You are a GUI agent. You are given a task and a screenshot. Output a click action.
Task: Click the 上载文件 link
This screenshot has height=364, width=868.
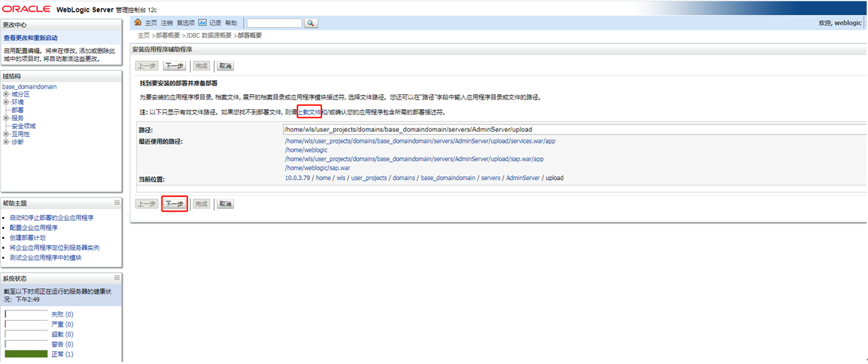[309, 111]
